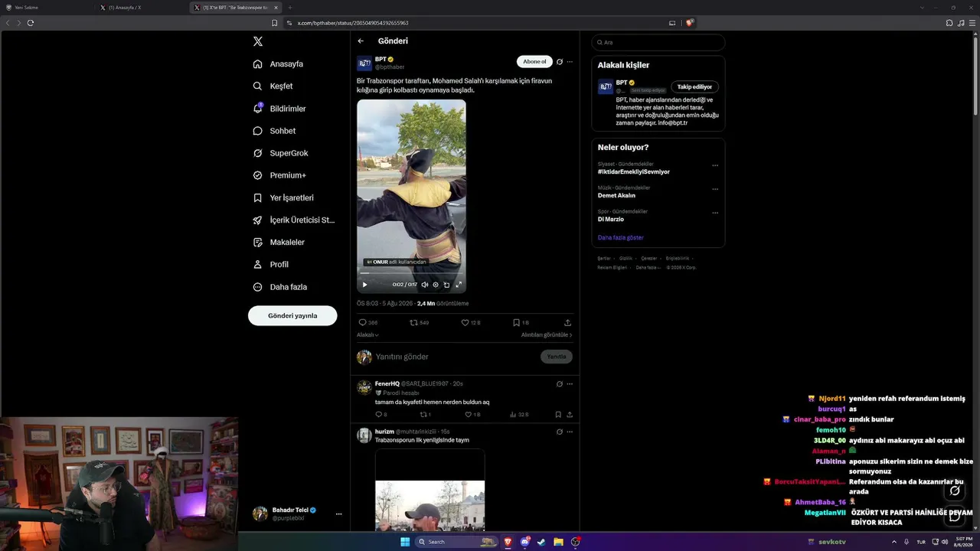The image size is (980, 551).
Task: Click the Gönderi yayınla button
Action: (292, 315)
